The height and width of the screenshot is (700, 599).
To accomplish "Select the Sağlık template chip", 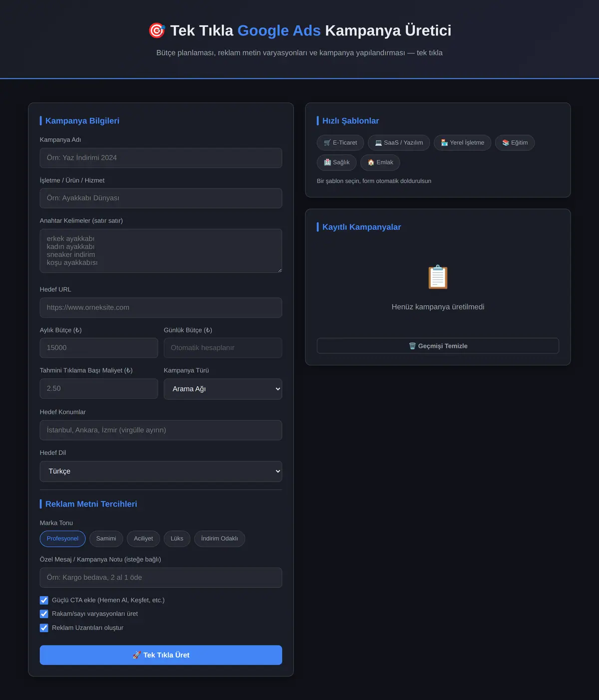I will 336,162.
